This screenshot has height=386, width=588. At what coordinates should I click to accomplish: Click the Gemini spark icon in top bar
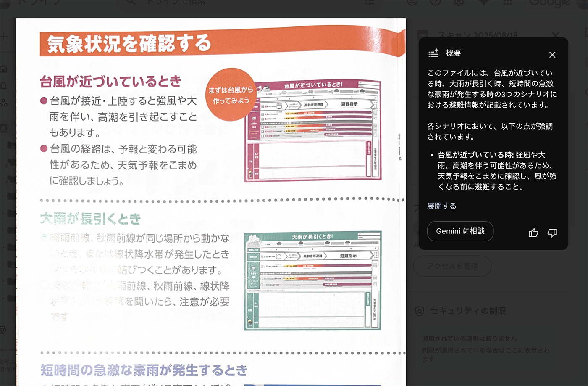pyautogui.click(x=484, y=2)
